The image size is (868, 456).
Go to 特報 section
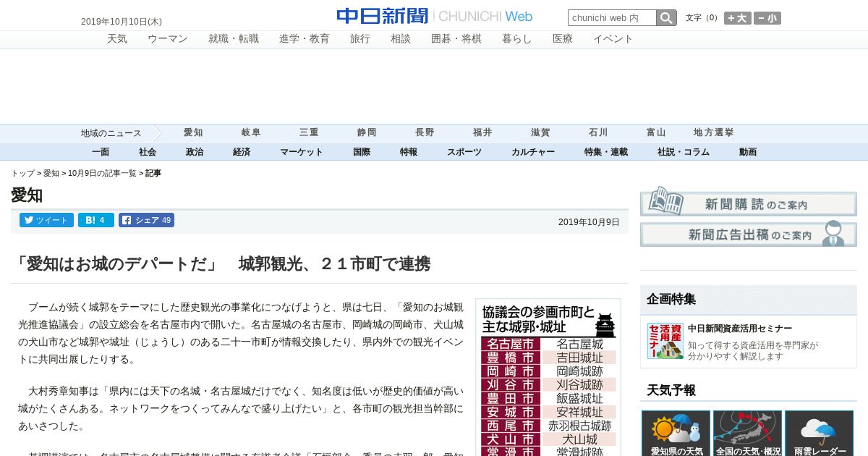pyautogui.click(x=409, y=152)
